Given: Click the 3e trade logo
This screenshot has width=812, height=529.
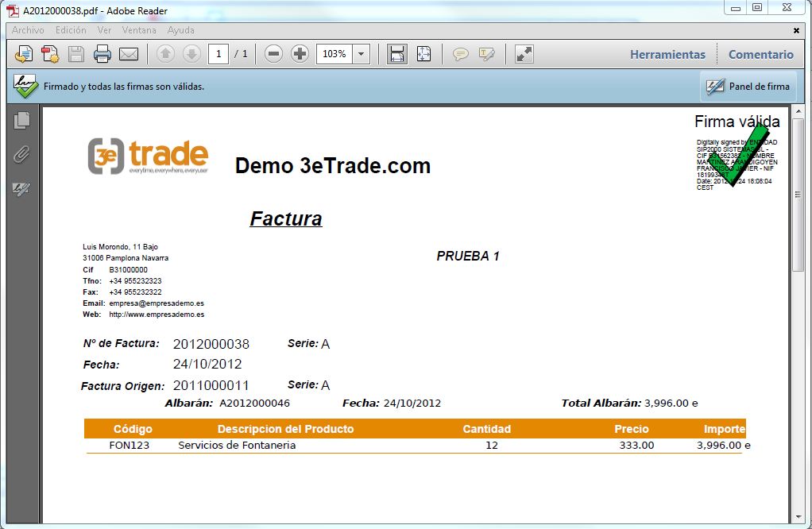Looking at the screenshot, I should coord(148,156).
